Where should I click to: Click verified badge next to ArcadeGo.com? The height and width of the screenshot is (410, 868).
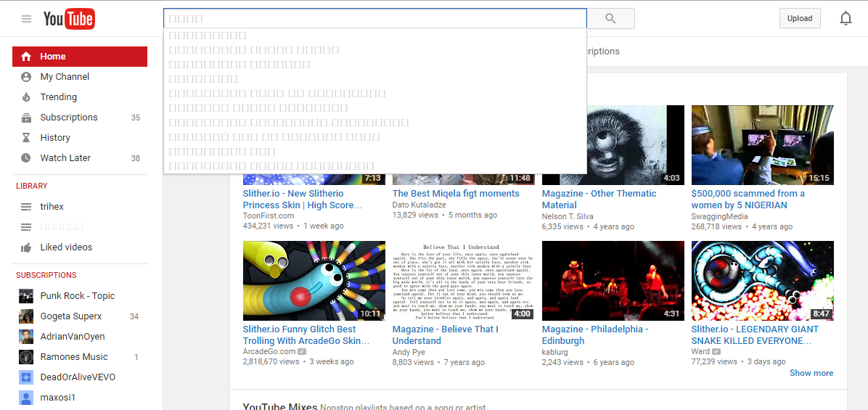(302, 351)
